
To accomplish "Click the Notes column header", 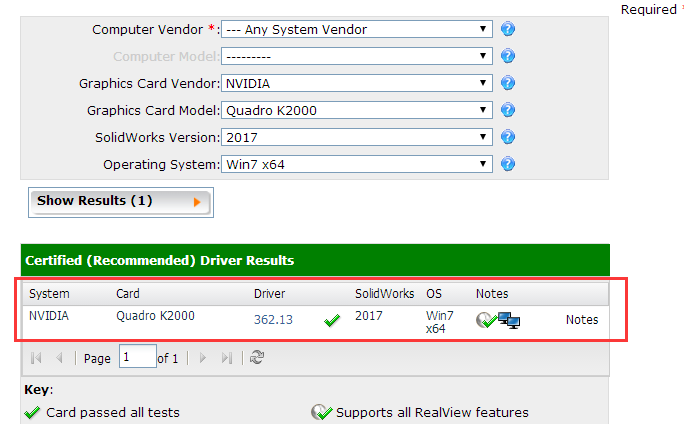I will click(x=492, y=294).
